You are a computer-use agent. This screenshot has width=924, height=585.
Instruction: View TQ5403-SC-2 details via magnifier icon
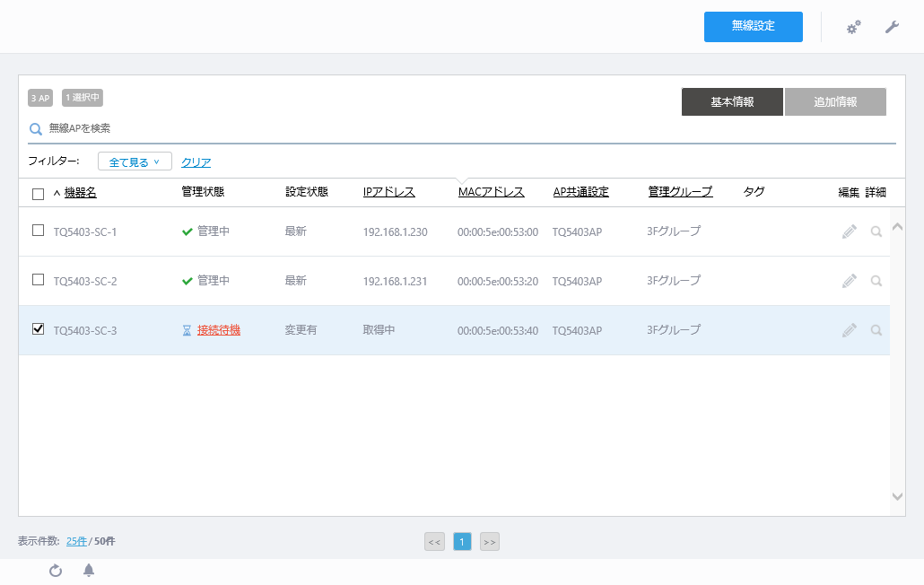[x=876, y=281]
